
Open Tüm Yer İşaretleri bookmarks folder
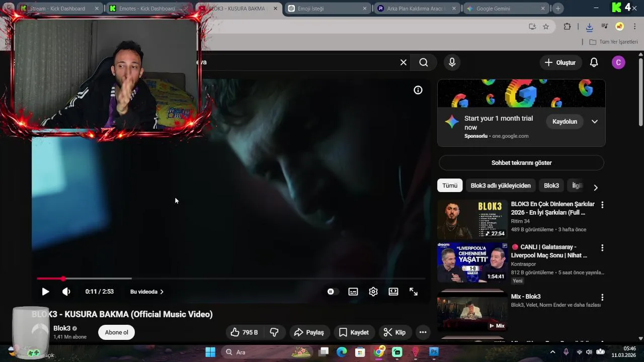(x=613, y=42)
